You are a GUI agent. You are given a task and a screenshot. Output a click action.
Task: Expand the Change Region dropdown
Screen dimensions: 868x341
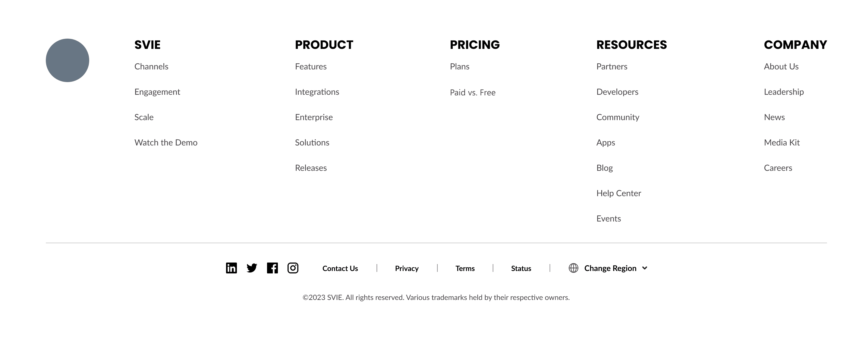tap(610, 268)
